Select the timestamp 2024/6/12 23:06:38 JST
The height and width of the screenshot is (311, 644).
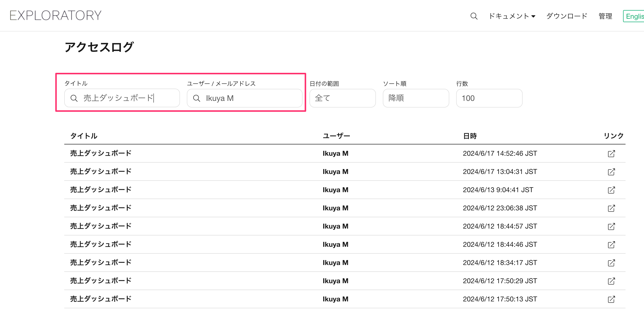tap(500, 208)
